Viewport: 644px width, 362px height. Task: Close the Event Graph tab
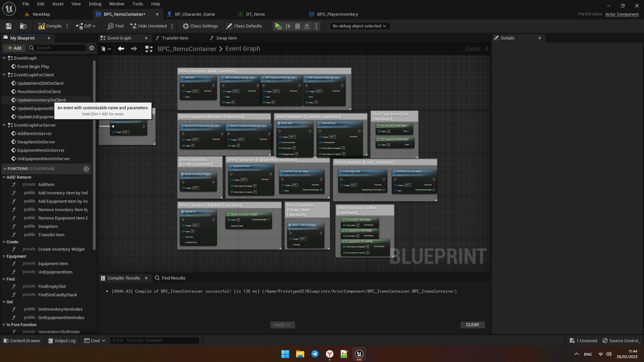[146, 38]
